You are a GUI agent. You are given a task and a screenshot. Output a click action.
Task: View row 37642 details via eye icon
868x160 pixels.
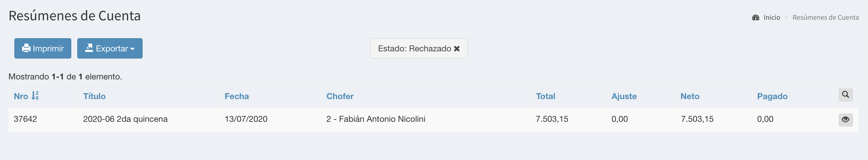[846, 119]
